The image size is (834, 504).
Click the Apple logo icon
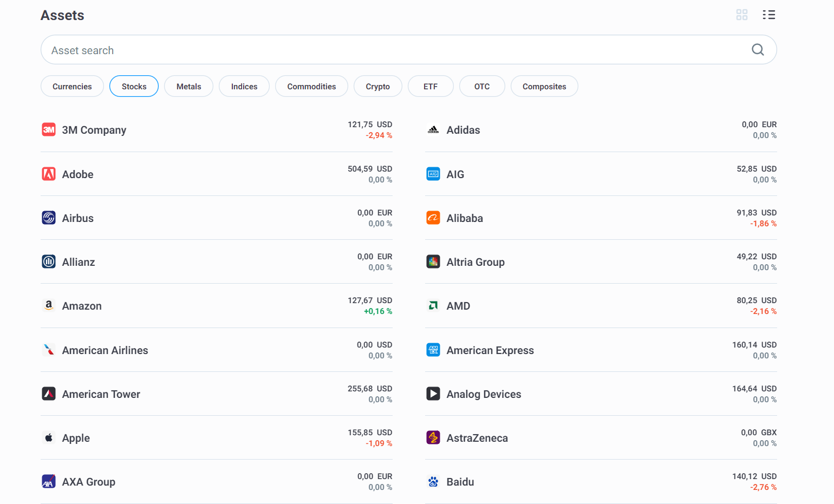[49, 437]
